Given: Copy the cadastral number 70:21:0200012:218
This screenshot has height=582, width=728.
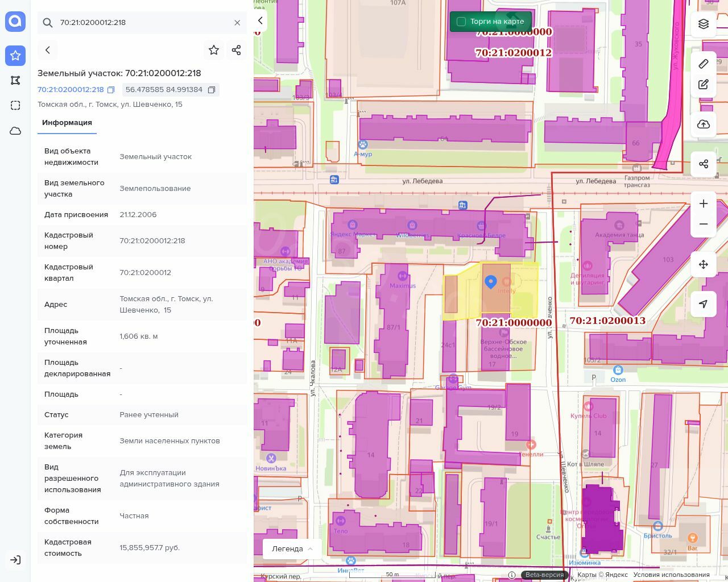Looking at the screenshot, I should pos(111,90).
